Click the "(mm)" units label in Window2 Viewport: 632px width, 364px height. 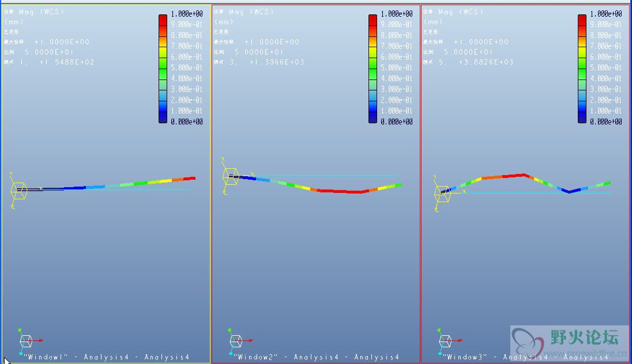tap(224, 22)
